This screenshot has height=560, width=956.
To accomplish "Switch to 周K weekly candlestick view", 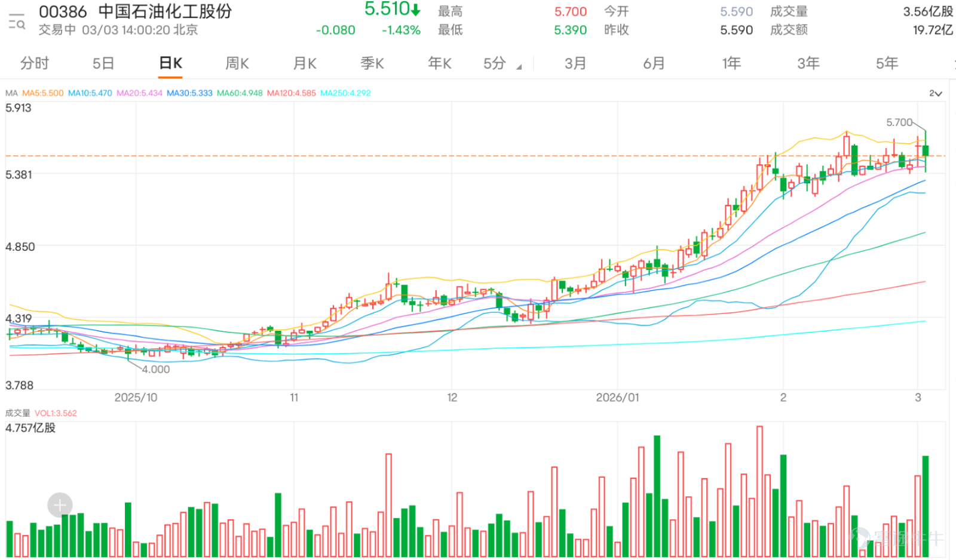I will tap(237, 63).
